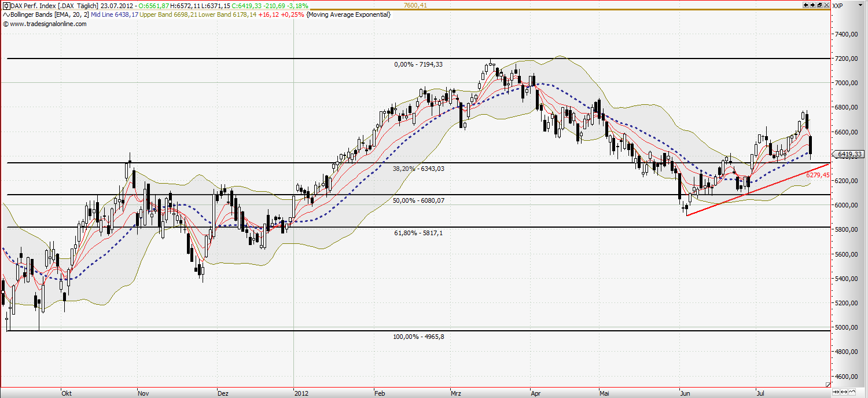This screenshot has width=868, height=398.
Task: Click the compress time scale icon bottom right
Action: [836, 392]
